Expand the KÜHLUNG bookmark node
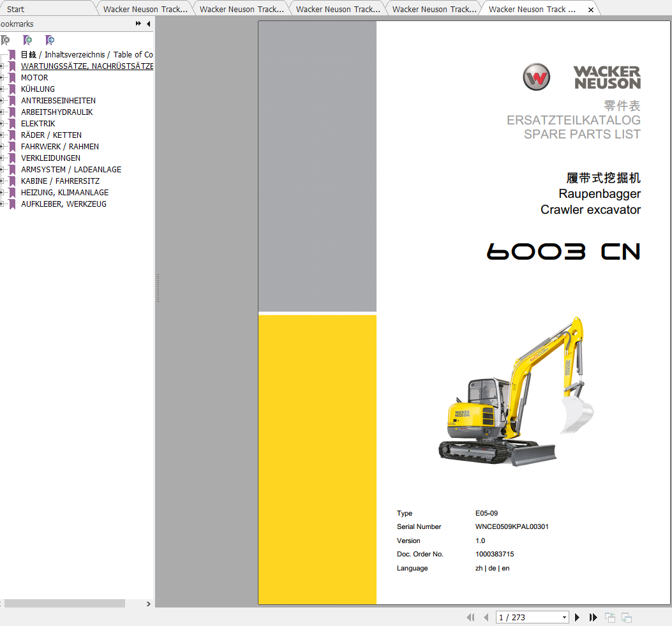 pyautogui.click(x=2, y=89)
